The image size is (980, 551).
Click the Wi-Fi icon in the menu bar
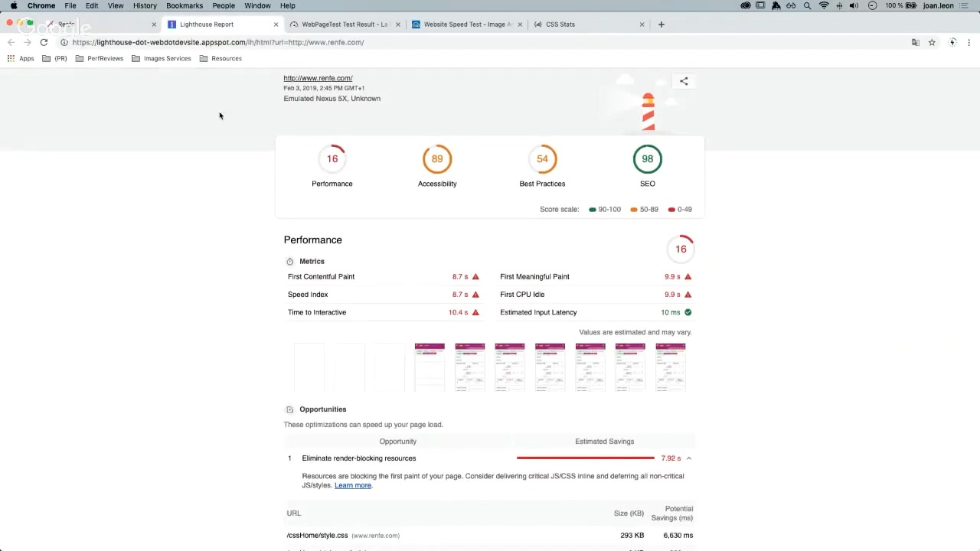click(824, 5)
